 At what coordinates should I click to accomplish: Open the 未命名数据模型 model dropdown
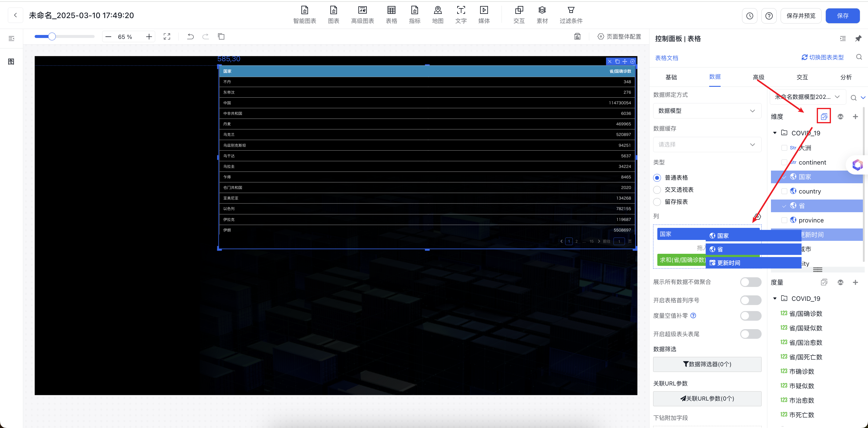tap(808, 97)
